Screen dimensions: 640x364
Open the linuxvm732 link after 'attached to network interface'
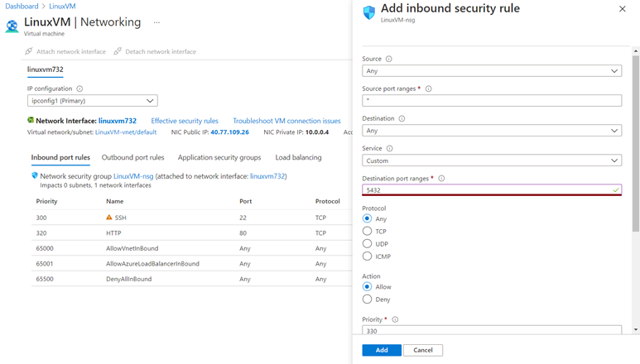pos(267,176)
